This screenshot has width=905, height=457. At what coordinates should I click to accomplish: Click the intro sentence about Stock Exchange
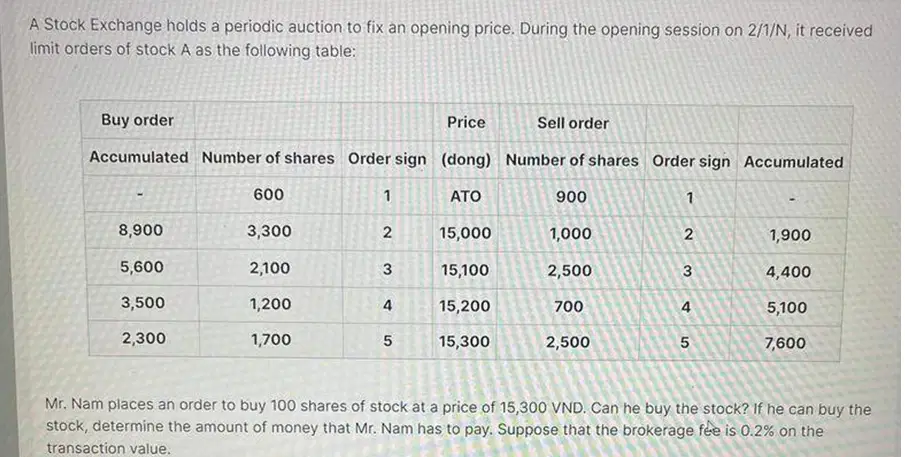coord(451,39)
